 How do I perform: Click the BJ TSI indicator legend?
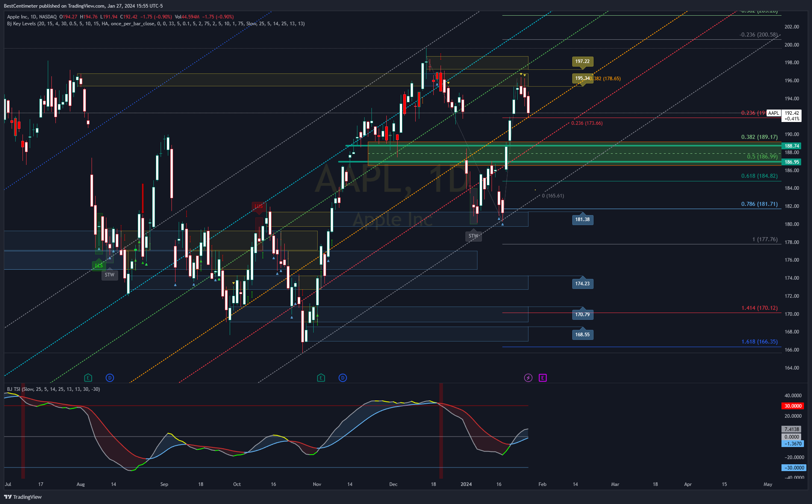point(53,389)
